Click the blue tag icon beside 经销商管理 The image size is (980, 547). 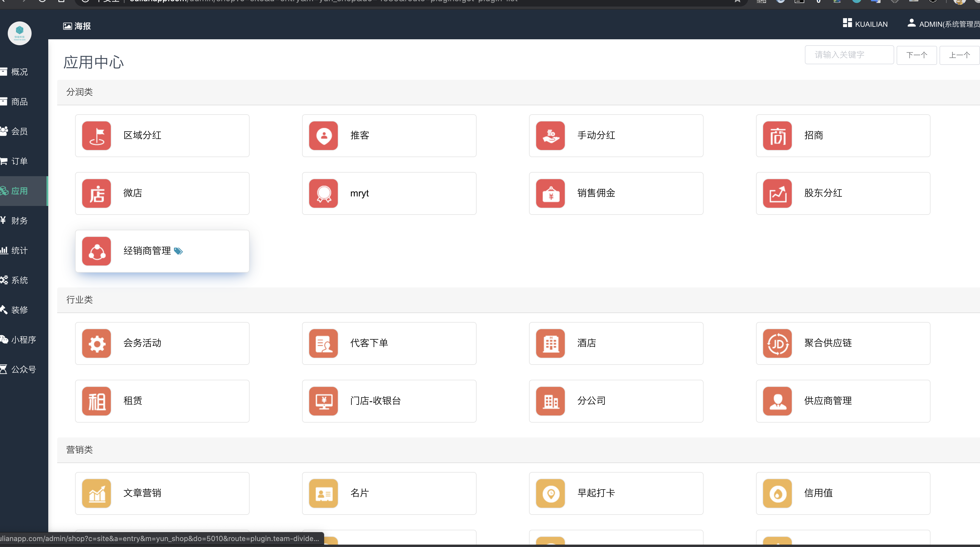[x=178, y=251]
